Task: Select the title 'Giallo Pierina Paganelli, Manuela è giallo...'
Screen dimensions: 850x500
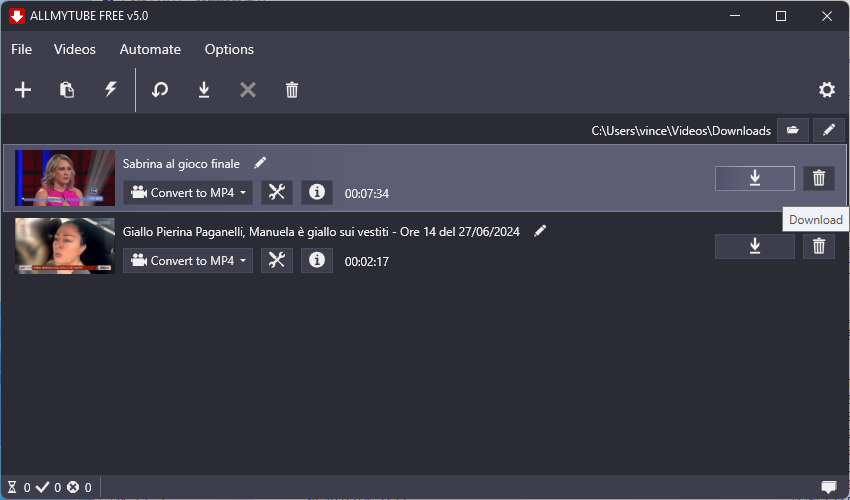Action: click(x=321, y=232)
